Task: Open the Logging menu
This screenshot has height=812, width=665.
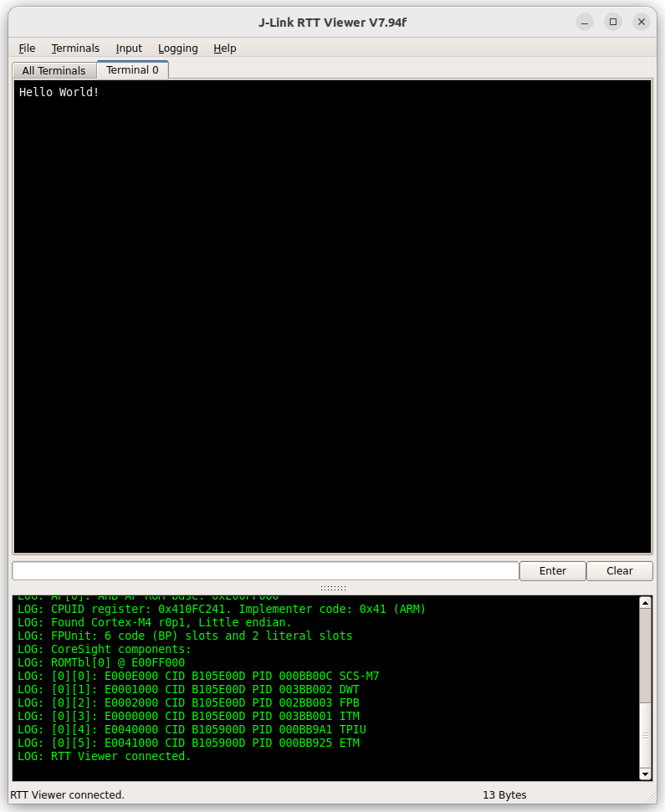Action: point(177,49)
